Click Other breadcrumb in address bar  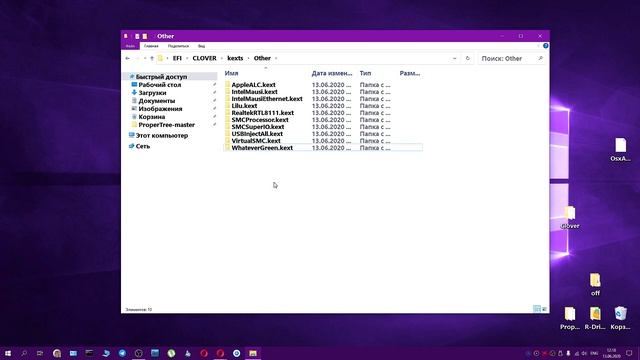click(x=262, y=58)
